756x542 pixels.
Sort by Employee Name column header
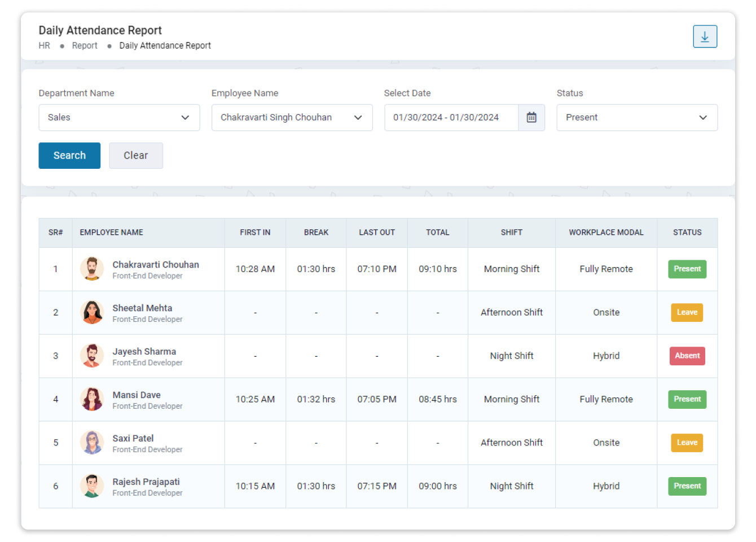[112, 233]
